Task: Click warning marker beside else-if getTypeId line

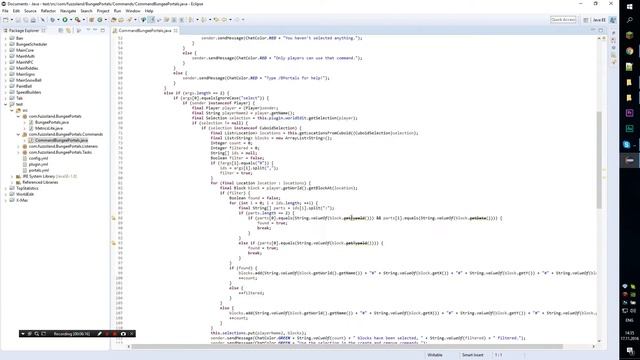Action: (x=114, y=243)
